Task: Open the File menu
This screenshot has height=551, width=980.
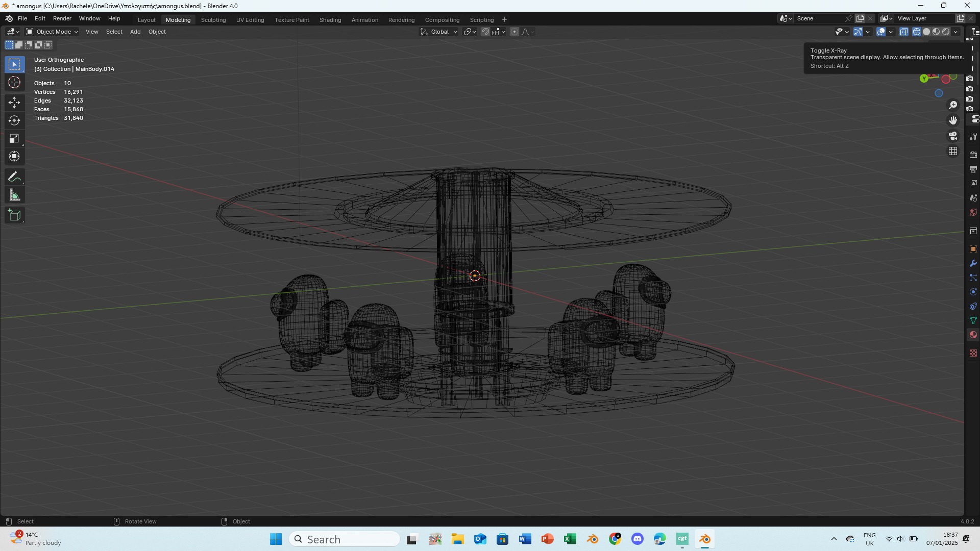Action: [x=22, y=18]
